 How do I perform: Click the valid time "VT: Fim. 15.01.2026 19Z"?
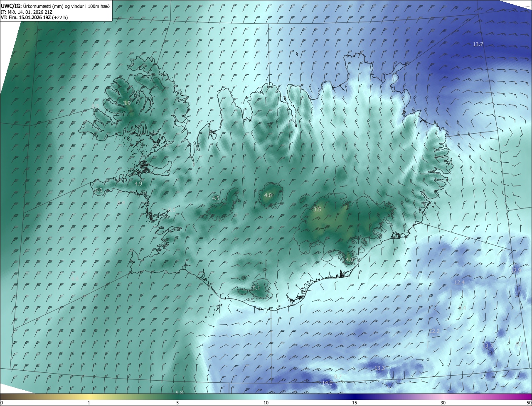point(26,17)
